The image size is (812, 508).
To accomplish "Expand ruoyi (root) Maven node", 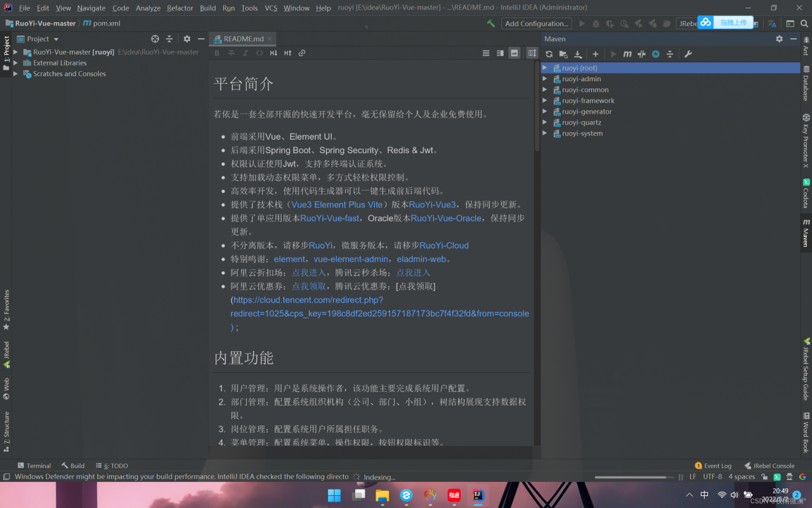I will point(545,68).
